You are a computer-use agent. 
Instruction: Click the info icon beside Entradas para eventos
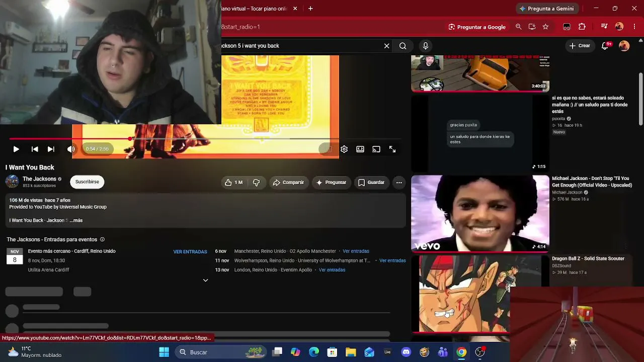click(x=102, y=240)
